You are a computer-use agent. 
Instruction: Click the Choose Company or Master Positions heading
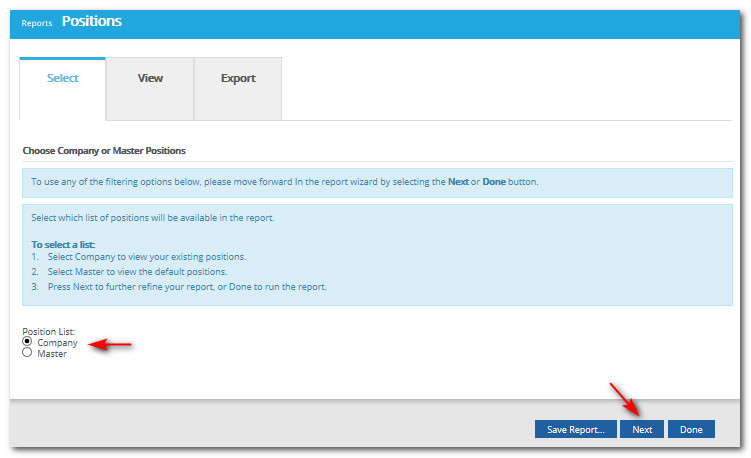coord(104,151)
